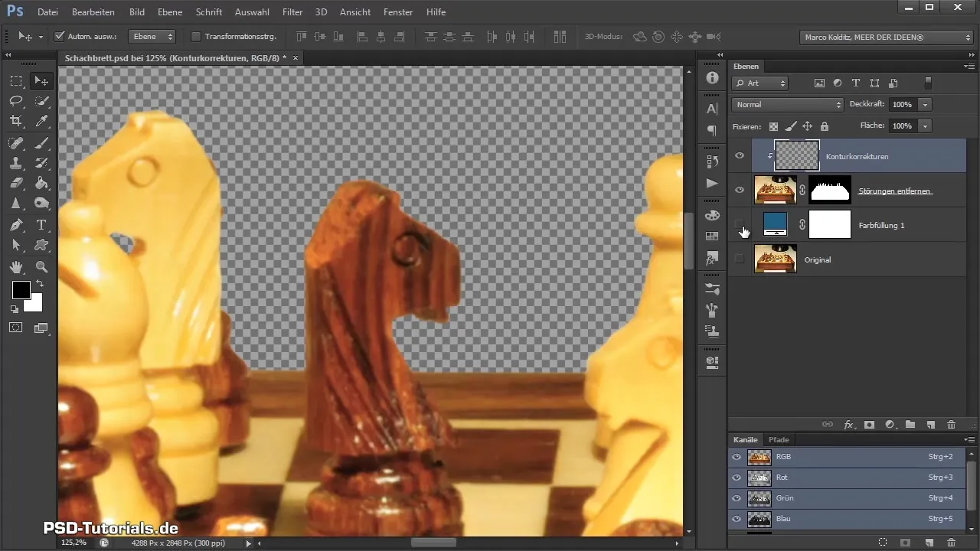Open the Normal blend mode dropdown
The image size is (980, 551).
point(787,104)
